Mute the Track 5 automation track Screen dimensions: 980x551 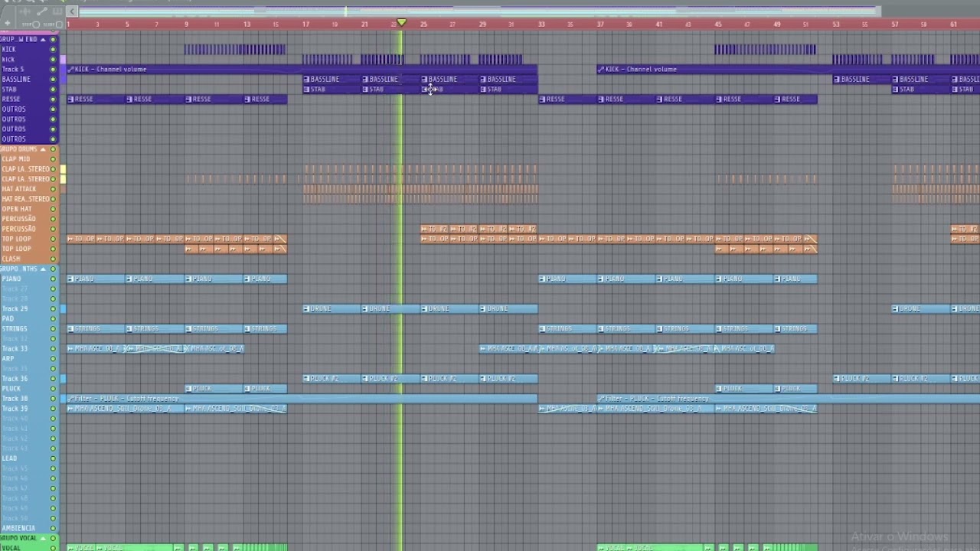click(53, 69)
